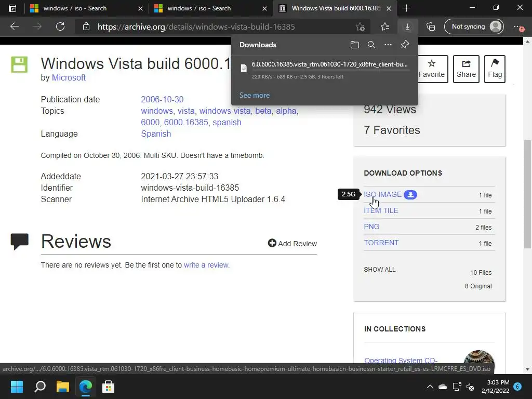Open the downloads folder icon in the Downloads panel
The width and height of the screenshot is (532, 399).
[x=354, y=45]
